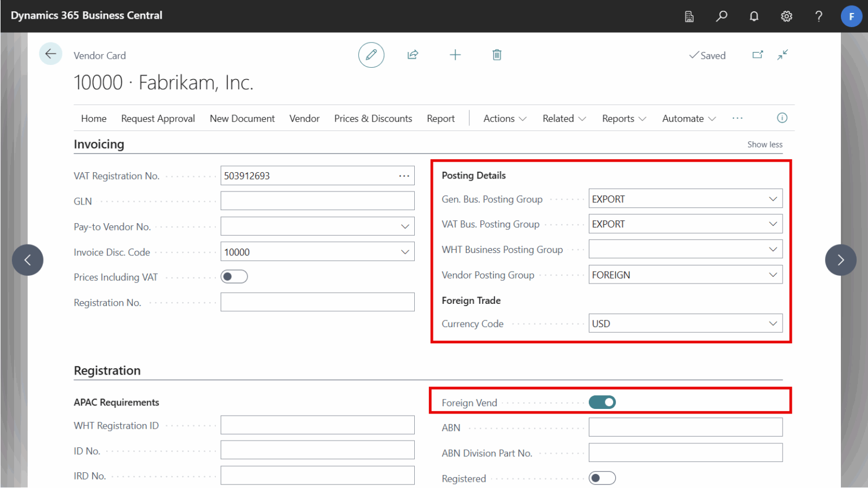Click the trash can delete icon

pyautogui.click(x=497, y=55)
